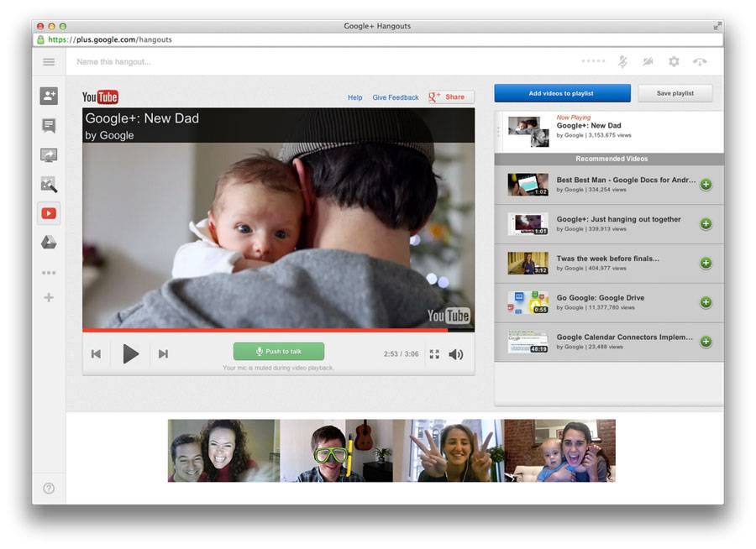Add Google Calendar Connectors video
756x549 pixels.
(706, 342)
